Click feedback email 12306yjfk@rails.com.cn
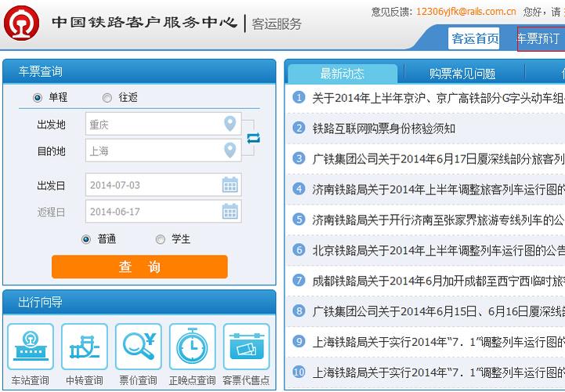The width and height of the screenshot is (565, 392). coord(466,12)
